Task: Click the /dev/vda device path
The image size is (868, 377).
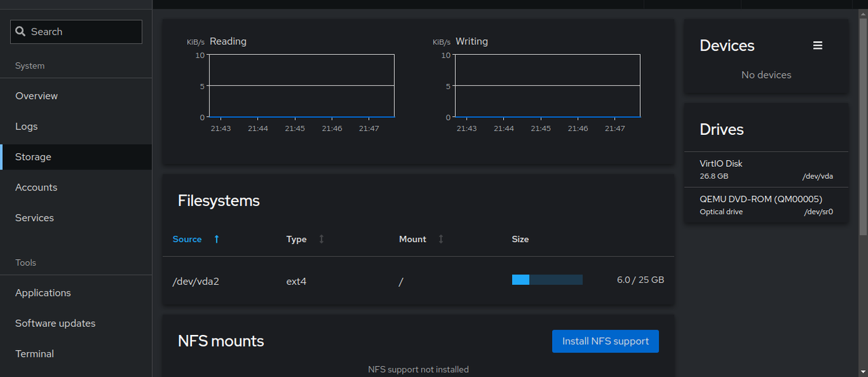Action: 818,176
